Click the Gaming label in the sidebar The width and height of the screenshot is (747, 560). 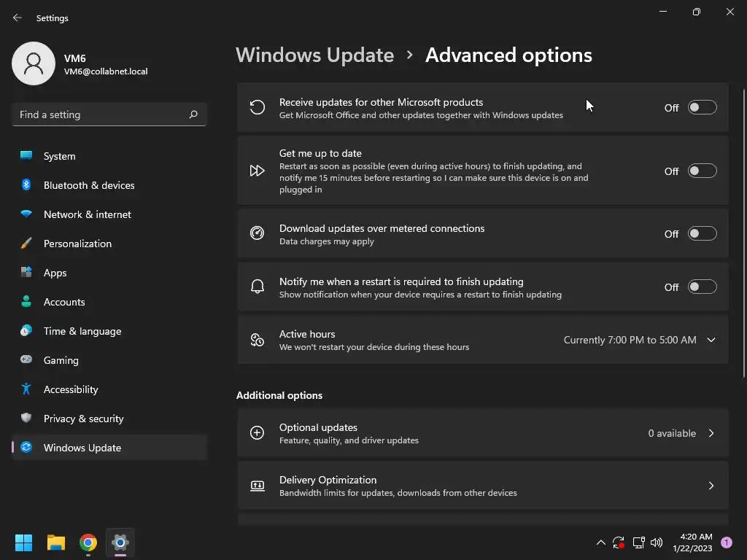click(x=61, y=360)
